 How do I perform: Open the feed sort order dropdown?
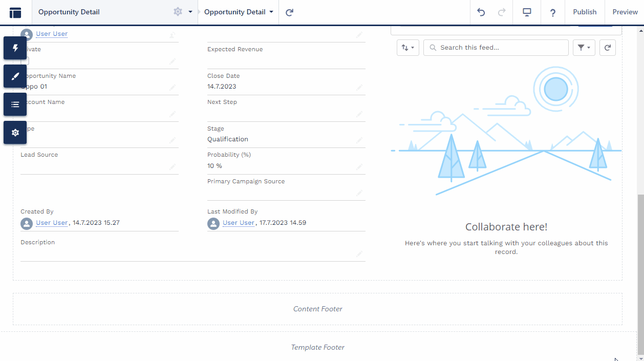tap(408, 47)
